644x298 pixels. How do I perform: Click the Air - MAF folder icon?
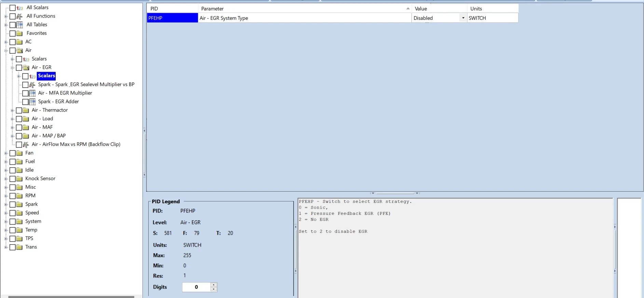(26, 127)
